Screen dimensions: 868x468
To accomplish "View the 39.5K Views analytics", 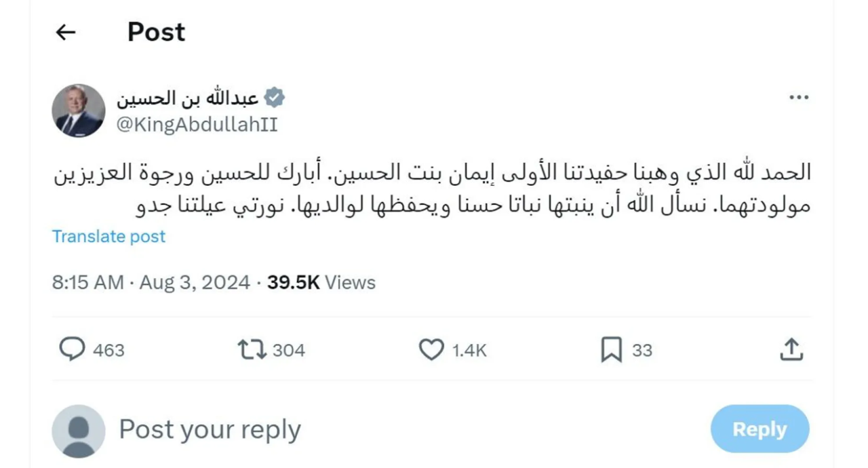I will pos(321,282).
